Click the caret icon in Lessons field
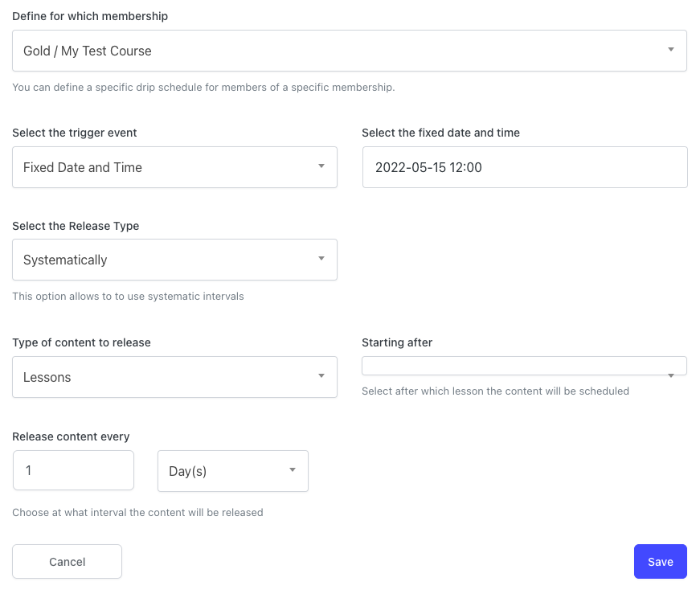This screenshot has width=700, height=594. (x=321, y=375)
